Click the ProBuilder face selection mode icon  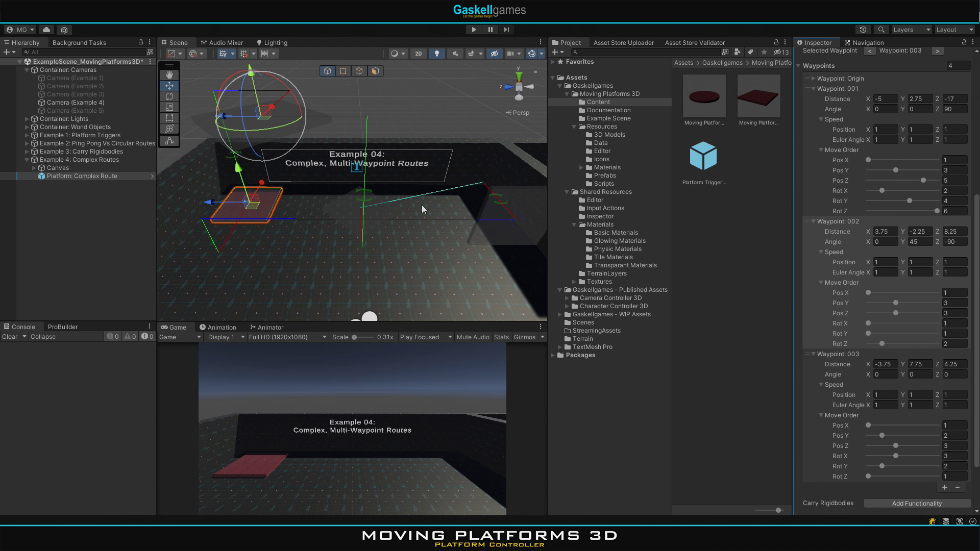pos(375,71)
